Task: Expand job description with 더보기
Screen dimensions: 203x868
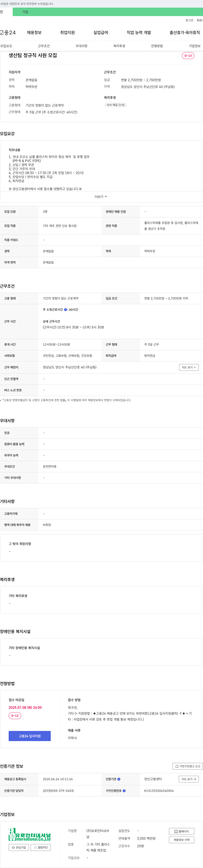Action: tap(101, 196)
